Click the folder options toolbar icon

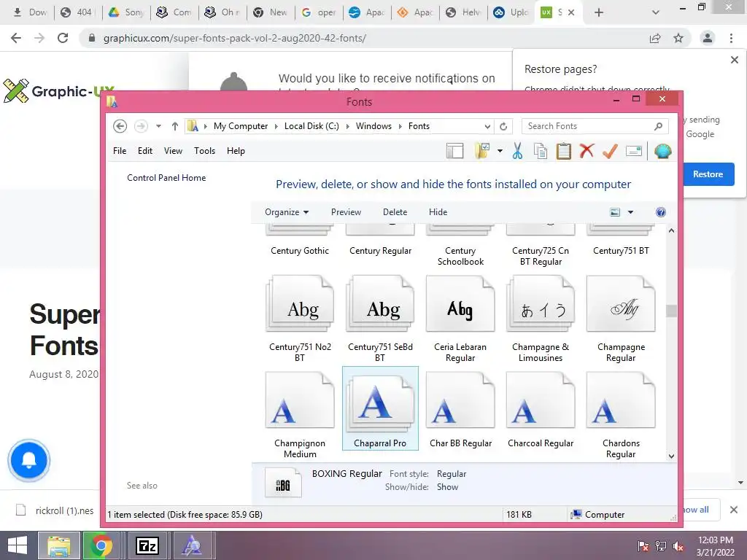[483, 151]
